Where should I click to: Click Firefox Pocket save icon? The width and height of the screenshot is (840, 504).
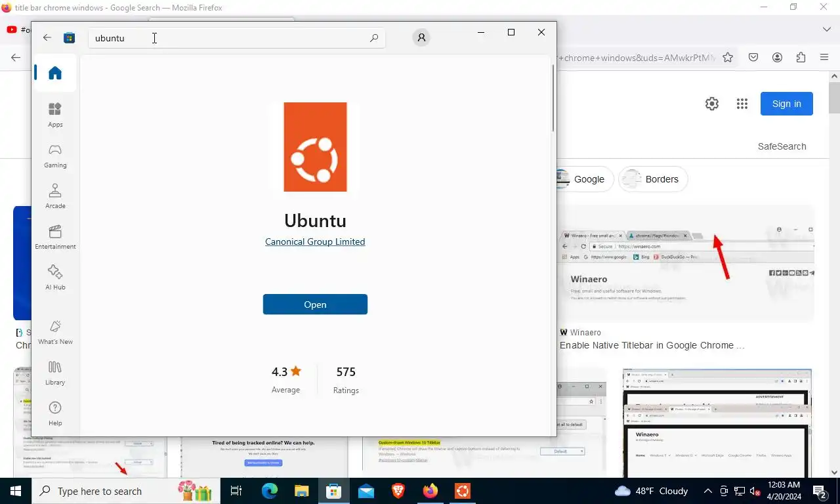click(753, 57)
